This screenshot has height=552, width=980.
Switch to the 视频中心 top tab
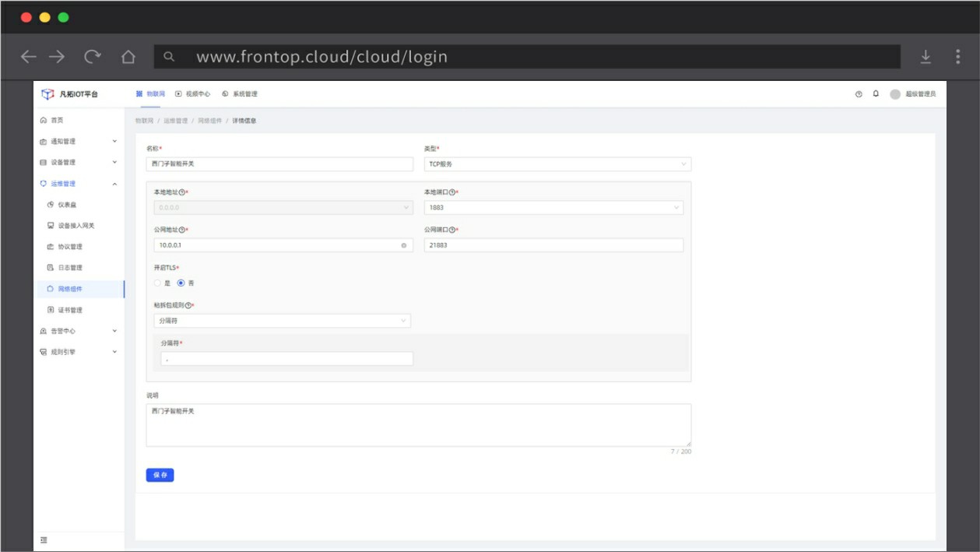[x=193, y=94]
